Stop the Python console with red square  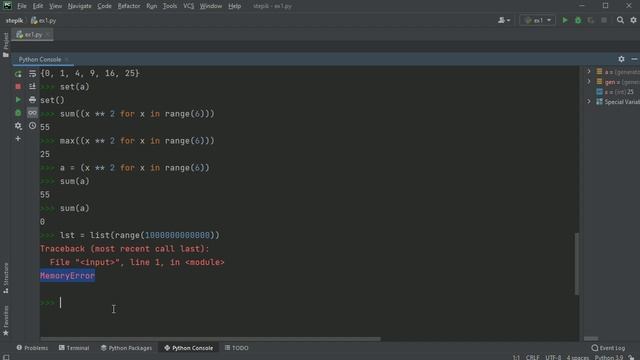[18, 87]
